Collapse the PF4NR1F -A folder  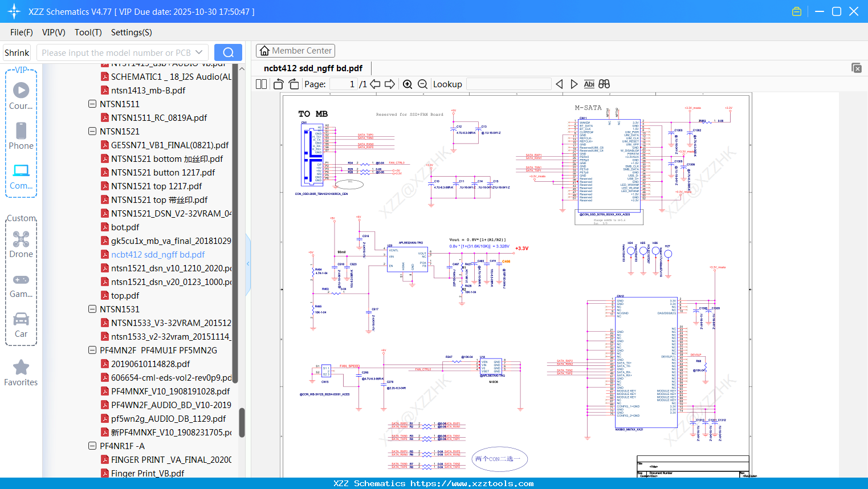point(92,446)
